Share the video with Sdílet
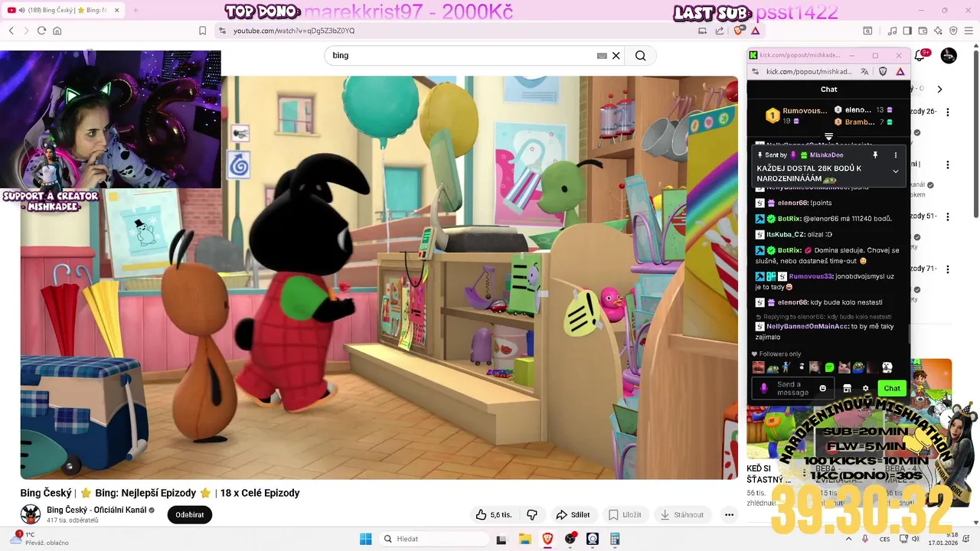 click(x=573, y=515)
